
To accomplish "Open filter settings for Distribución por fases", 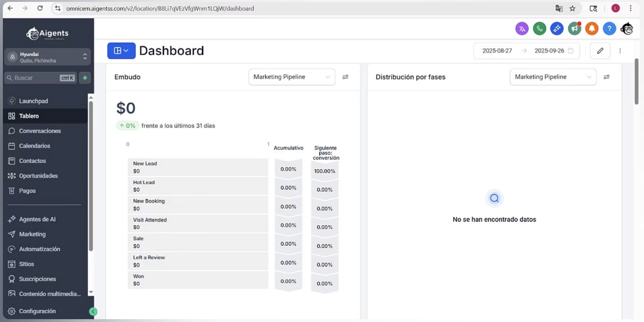I will pyautogui.click(x=607, y=77).
